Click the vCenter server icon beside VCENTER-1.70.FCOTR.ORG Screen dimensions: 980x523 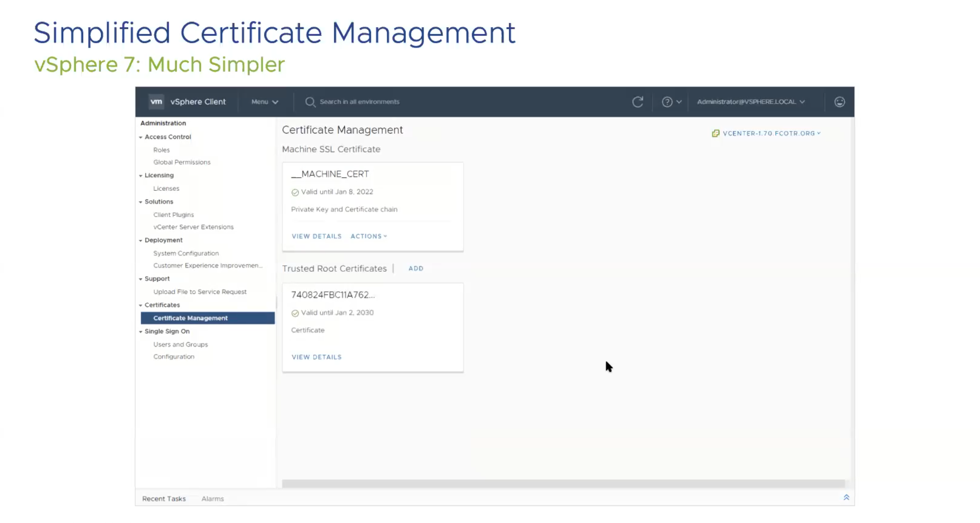[x=715, y=133]
